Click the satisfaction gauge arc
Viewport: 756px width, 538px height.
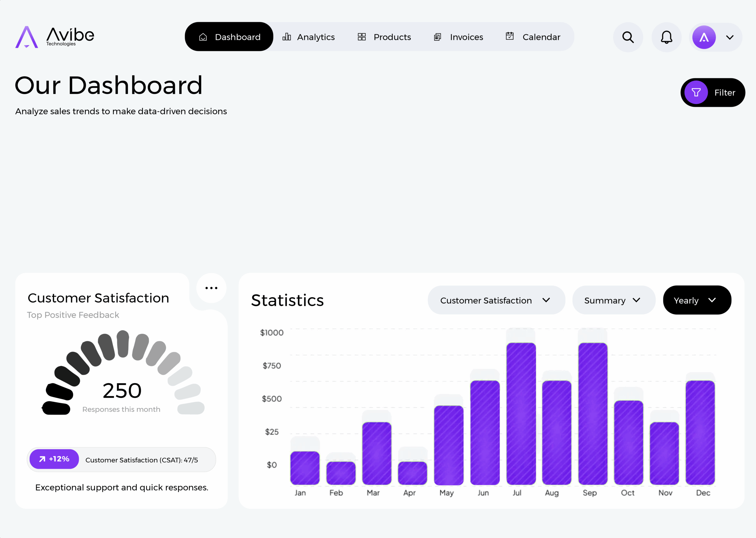(123, 345)
